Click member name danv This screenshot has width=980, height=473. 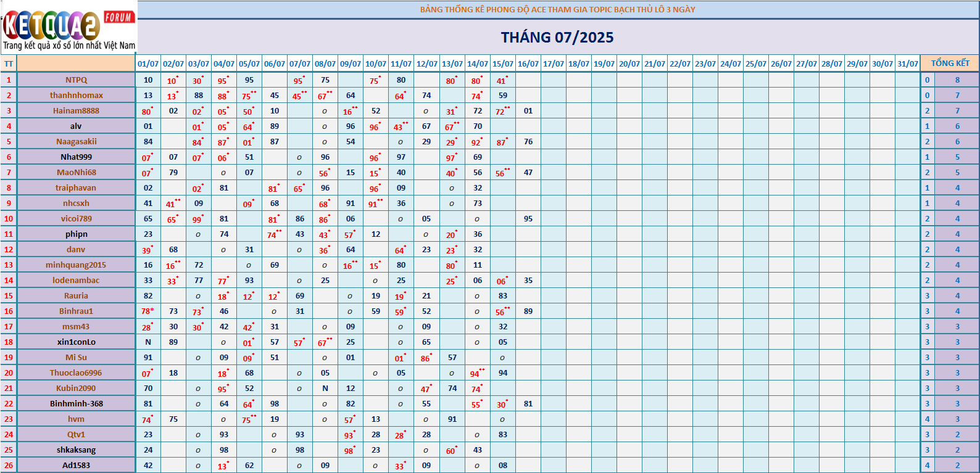pyautogui.click(x=77, y=249)
